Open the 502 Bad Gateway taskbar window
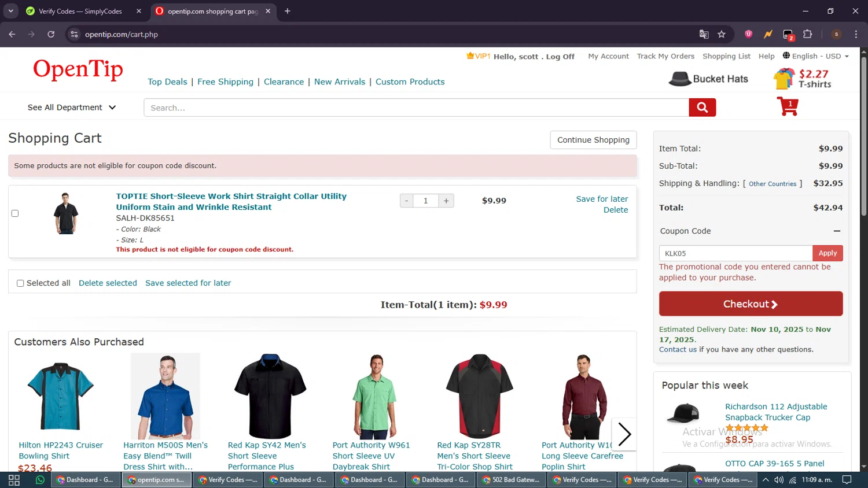 point(512,480)
